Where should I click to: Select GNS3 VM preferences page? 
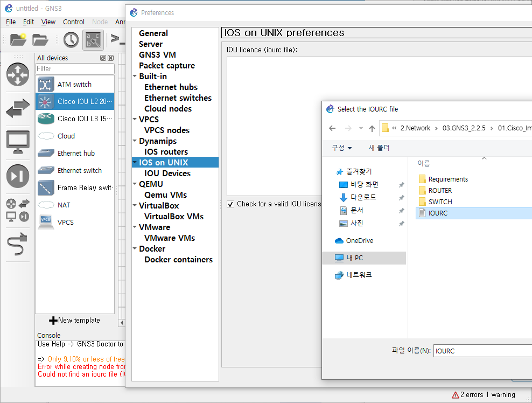(x=157, y=54)
